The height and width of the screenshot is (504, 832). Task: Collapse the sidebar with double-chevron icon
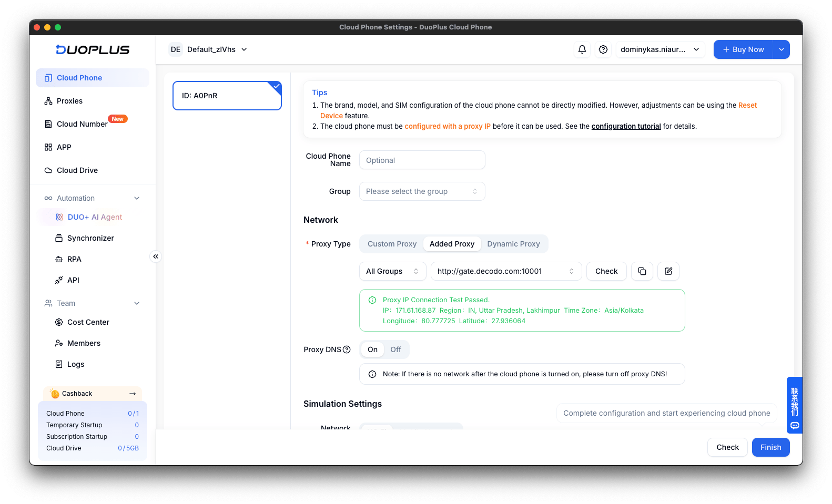[156, 256]
